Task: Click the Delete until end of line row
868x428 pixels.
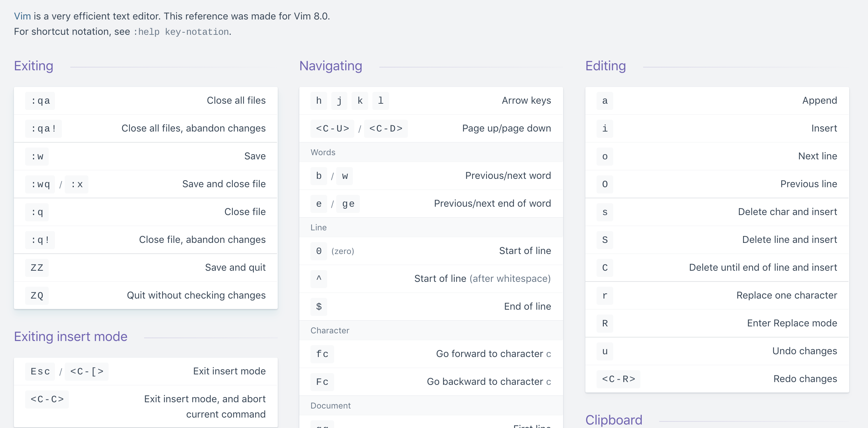Action: (x=717, y=268)
